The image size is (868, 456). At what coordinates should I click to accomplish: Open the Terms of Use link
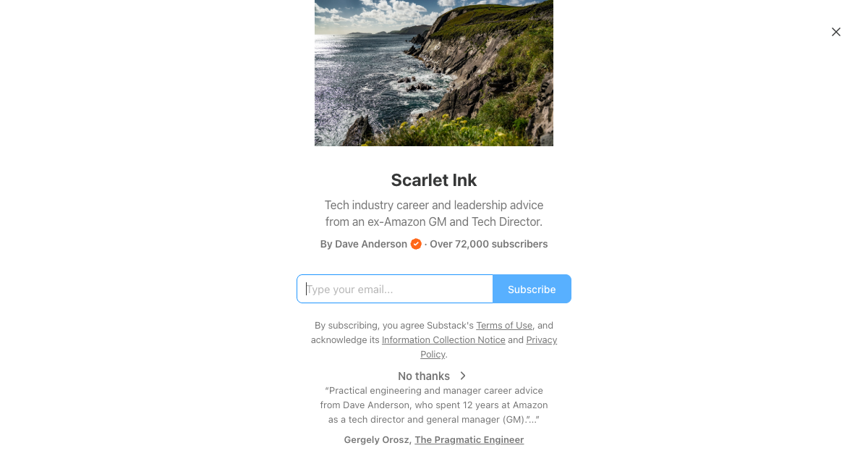[x=504, y=325]
